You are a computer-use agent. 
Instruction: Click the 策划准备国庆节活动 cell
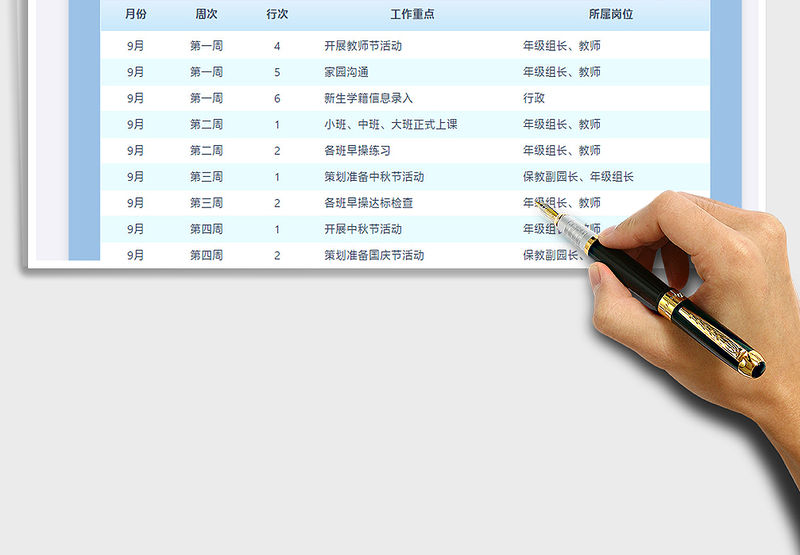click(x=374, y=255)
